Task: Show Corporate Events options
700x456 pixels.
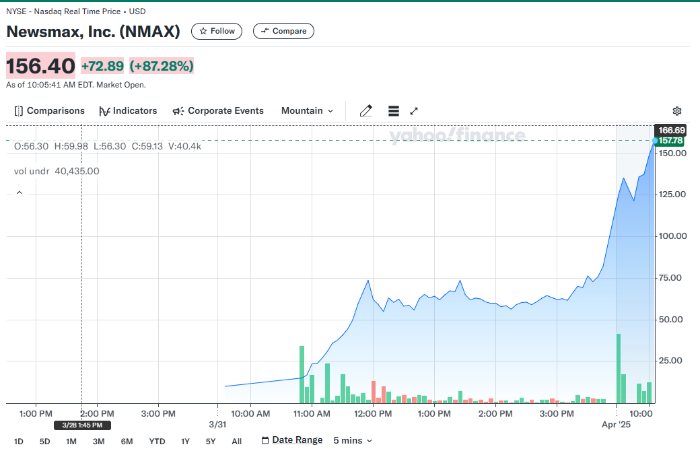Action: tap(218, 111)
